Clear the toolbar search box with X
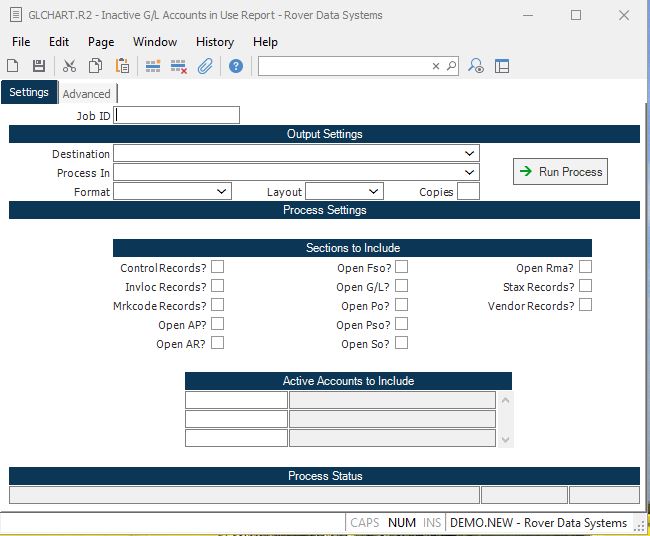This screenshot has width=650, height=536. 436,66
